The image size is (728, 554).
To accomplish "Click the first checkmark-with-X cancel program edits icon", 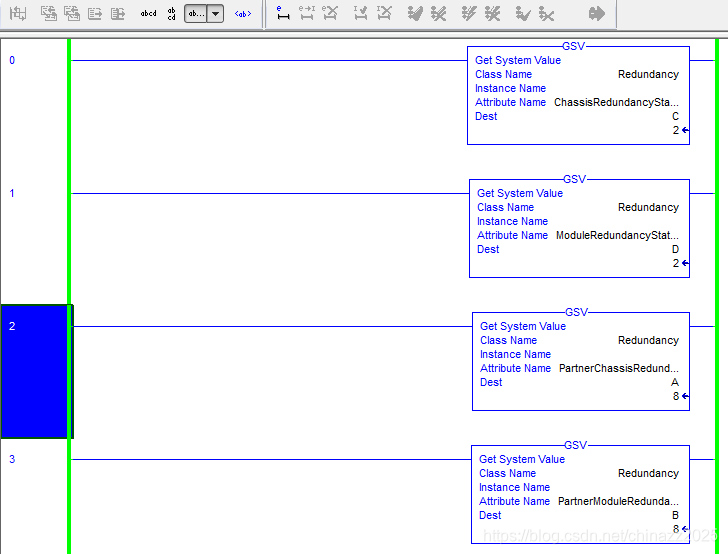I will point(438,13).
